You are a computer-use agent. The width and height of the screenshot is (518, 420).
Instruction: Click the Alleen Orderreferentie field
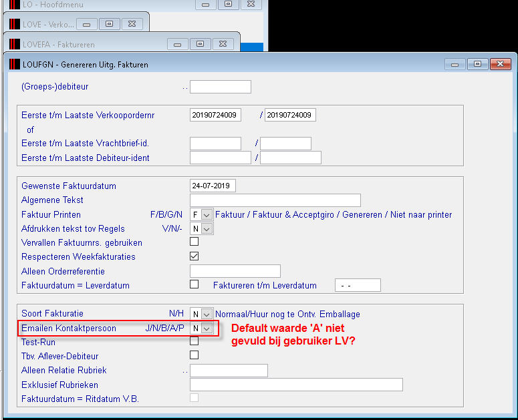pyautogui.click(x=235, y=271)
